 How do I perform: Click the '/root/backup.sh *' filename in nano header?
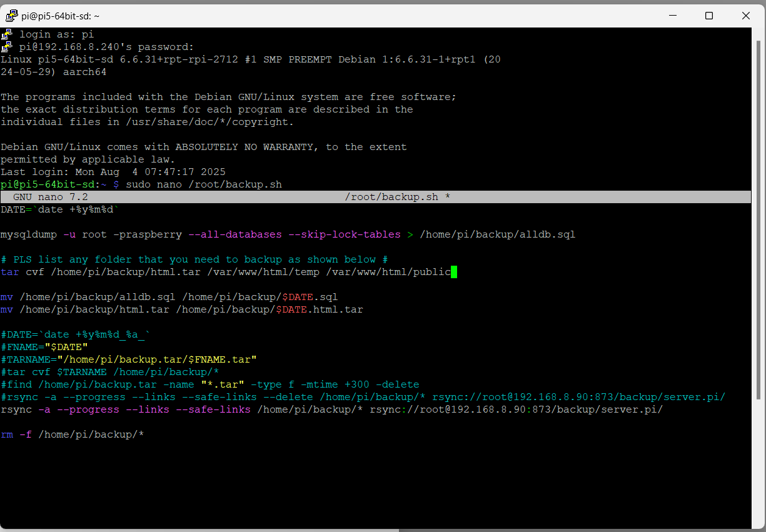pos(398,197)
